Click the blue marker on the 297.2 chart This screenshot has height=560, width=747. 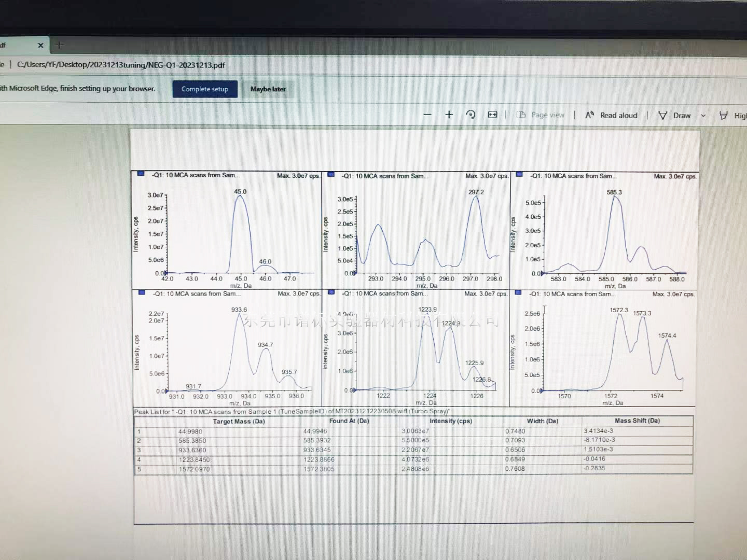331,175
